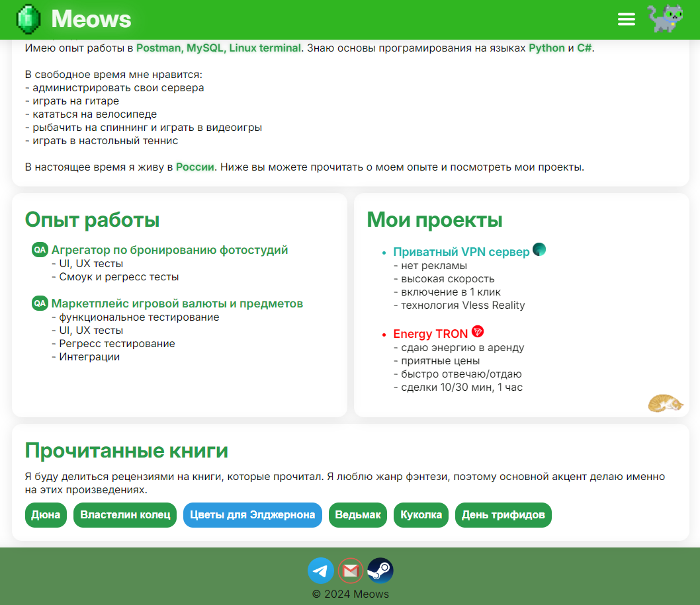Open the Куколка book review
700x605 pixels.
(x=421, y=515)
